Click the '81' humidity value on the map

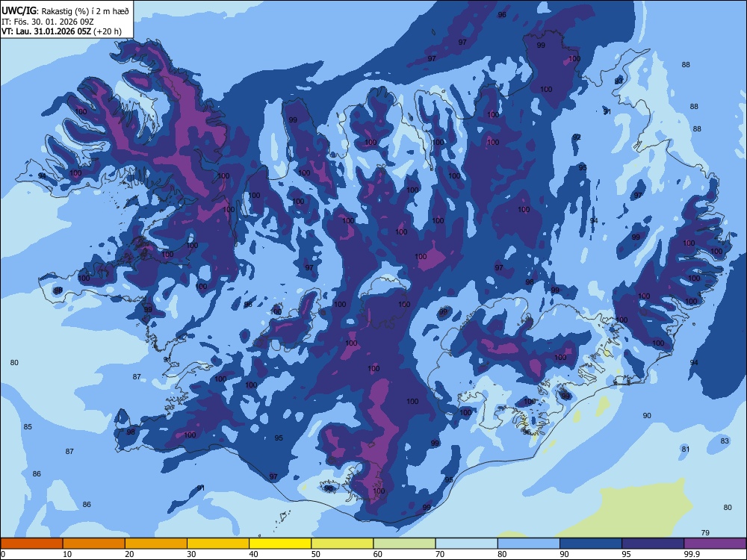click(686, 449)
